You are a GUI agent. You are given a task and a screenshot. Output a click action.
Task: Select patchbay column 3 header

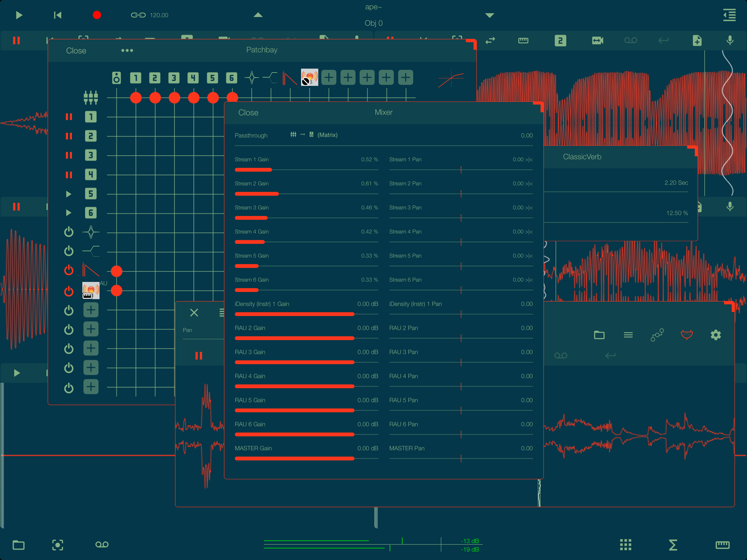click(174, 78)
